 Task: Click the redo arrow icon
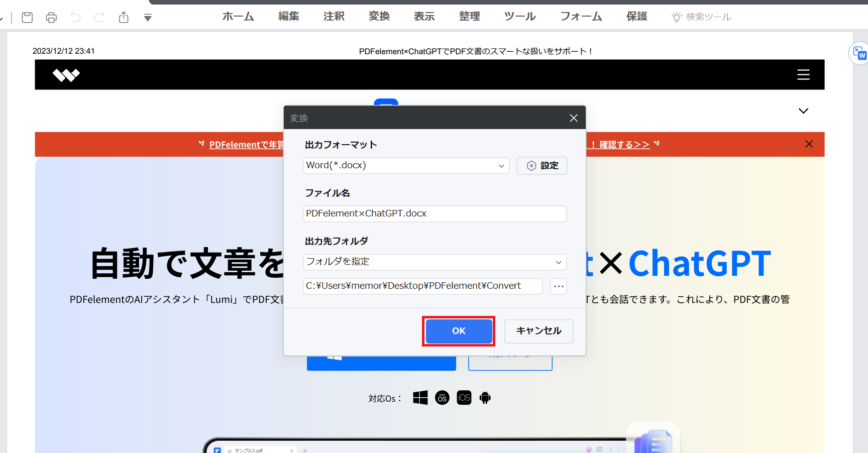point(99,18)
